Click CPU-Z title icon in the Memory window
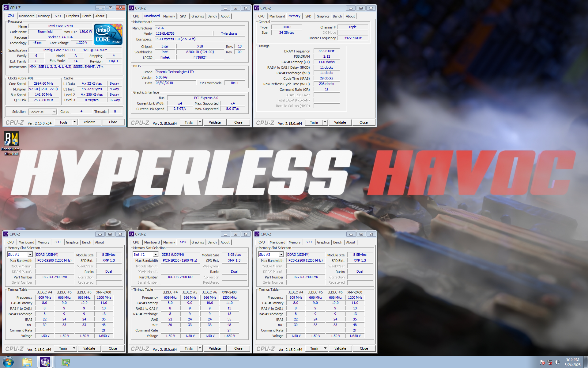This screenshot has height=368, width=588. coord(257,8)
